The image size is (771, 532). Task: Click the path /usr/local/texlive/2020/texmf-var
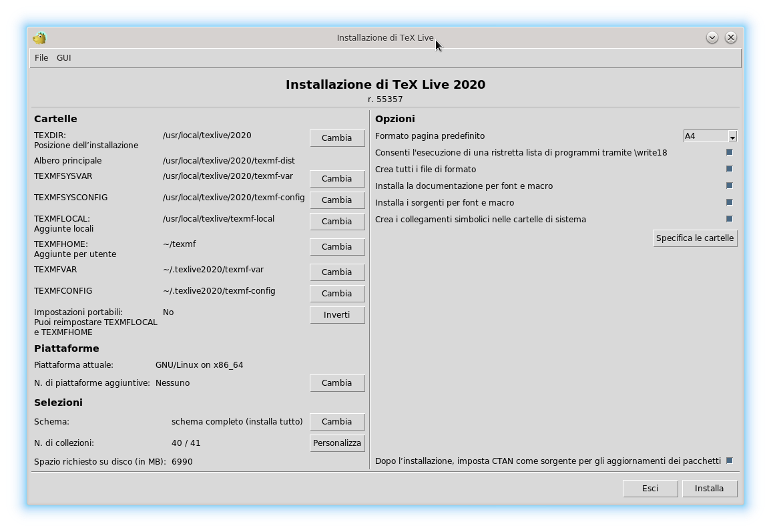[x=228, y=176]
